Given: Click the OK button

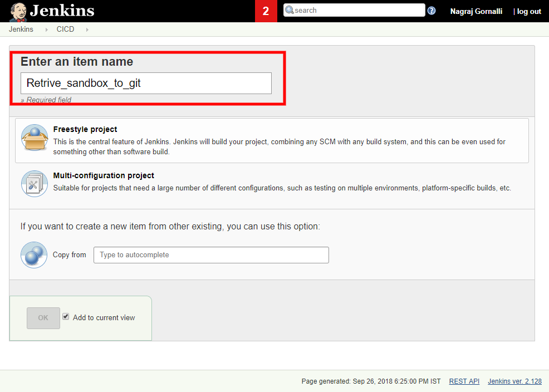Looking at the screenshot, I should [x=43, y=318].
